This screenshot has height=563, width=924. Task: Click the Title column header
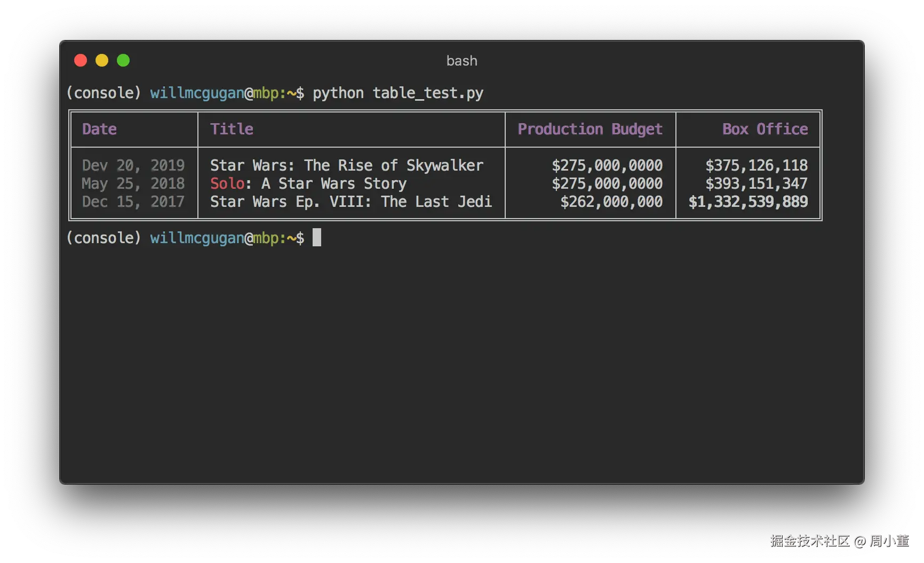[x=232, y=129]
